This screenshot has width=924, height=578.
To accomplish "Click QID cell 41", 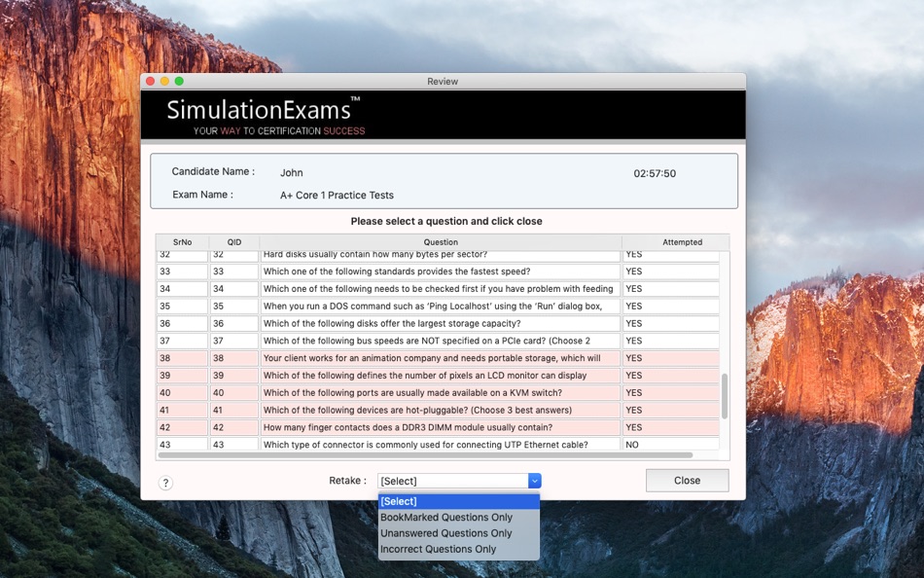I will (234, 410).
